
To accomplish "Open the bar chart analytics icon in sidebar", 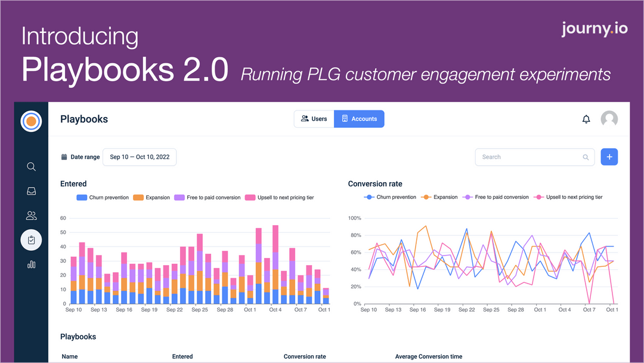I will pos(31,264).
